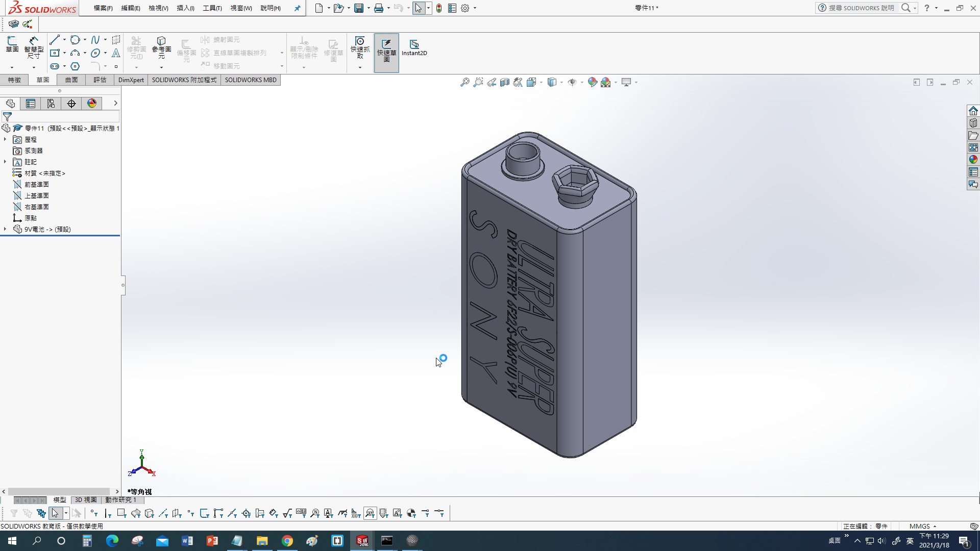Select the Spline sketch tool
Viewport: 980px width, 551px height.
pyautogui.click(x=95, y=40)
